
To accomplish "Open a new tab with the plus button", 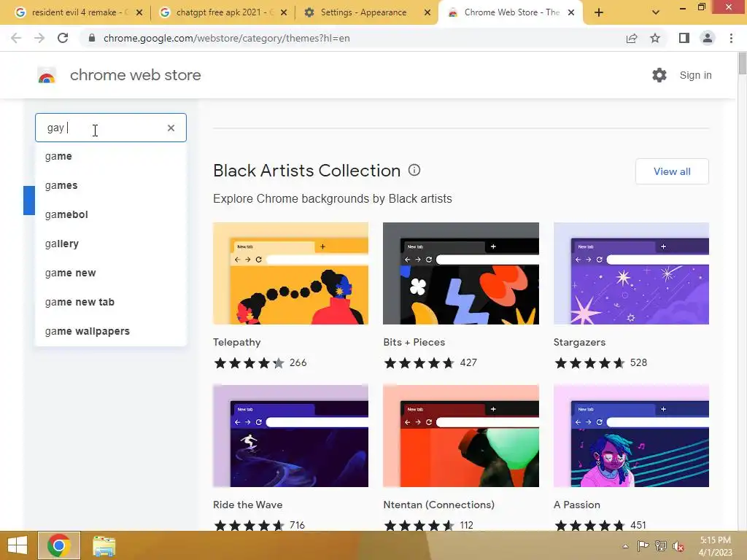I will tap(599, 12).
